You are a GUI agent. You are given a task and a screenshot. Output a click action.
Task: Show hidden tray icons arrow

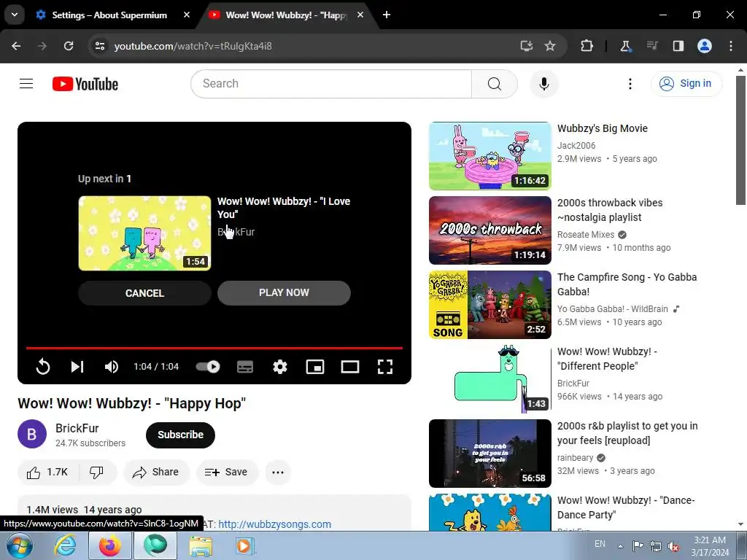click(x=620, y=546)
